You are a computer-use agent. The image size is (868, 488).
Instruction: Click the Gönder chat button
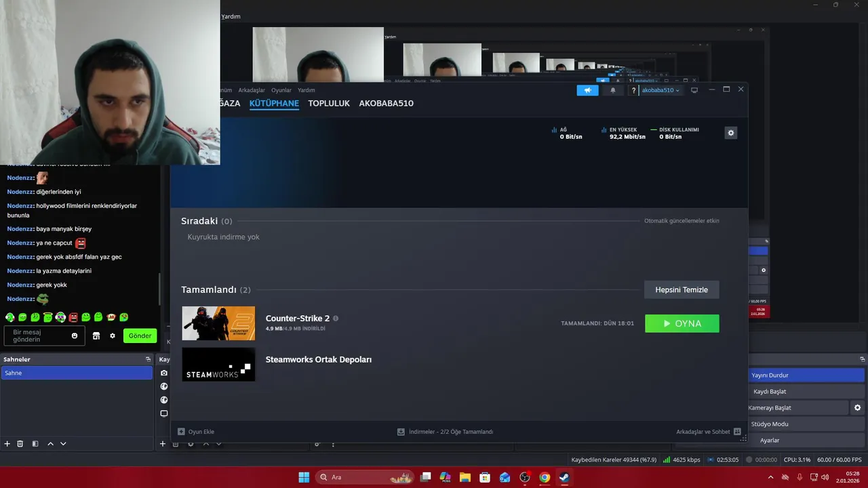[x=140, y=335]
